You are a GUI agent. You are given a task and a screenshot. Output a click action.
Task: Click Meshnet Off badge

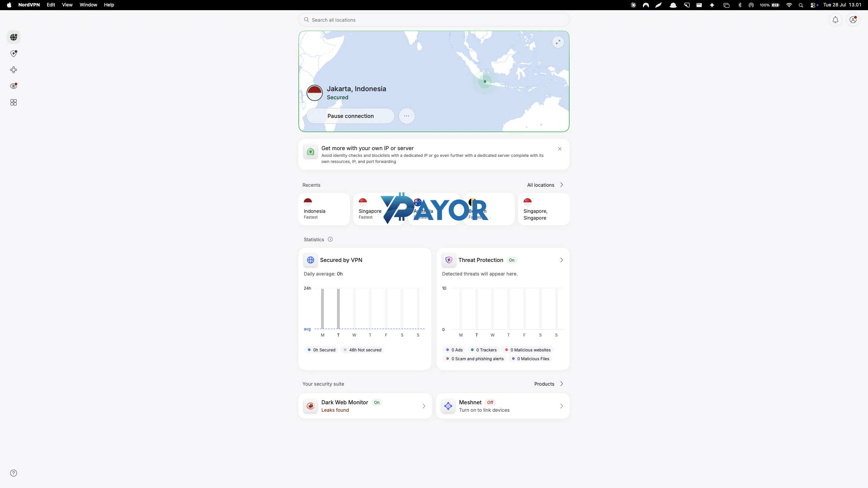click(x=490, y=403)
